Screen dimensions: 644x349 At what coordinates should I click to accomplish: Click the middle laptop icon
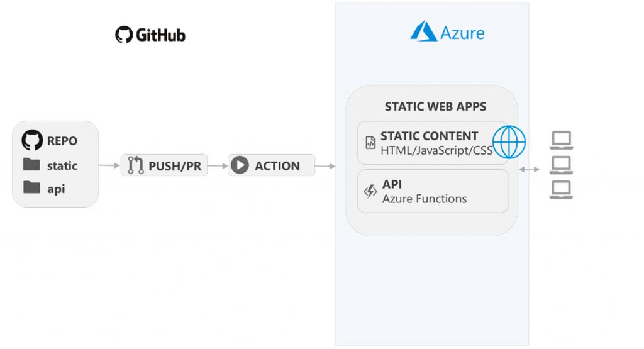click(x=561, y=165)
